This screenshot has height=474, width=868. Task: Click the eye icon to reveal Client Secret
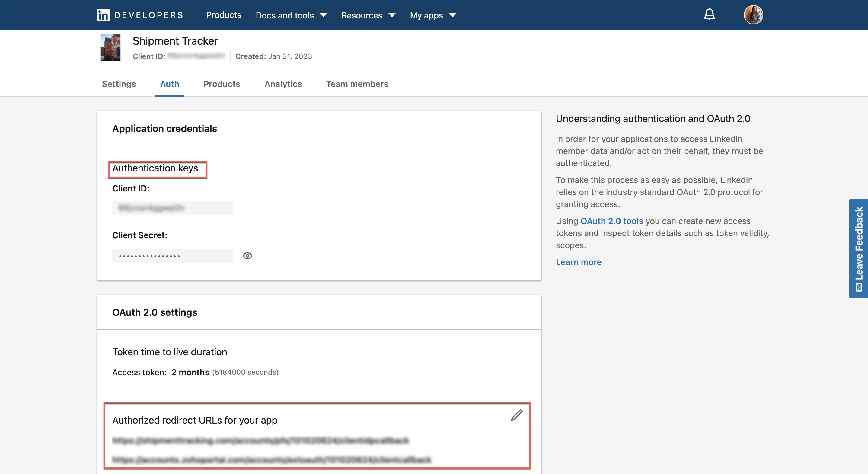[247, 255]
